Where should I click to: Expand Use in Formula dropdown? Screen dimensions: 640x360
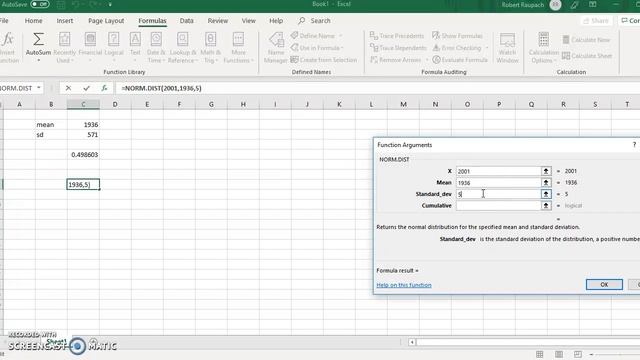click(342, 48)
